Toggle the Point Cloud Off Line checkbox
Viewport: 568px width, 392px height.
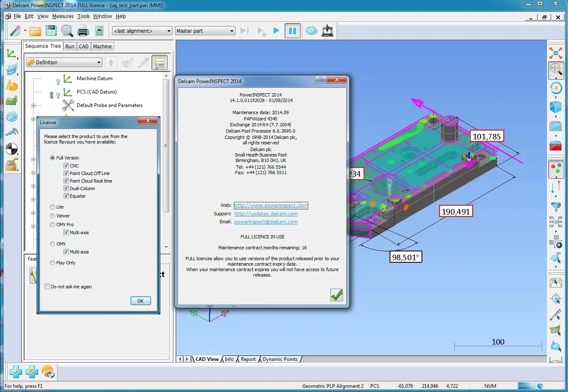click(x=66, y=173)
